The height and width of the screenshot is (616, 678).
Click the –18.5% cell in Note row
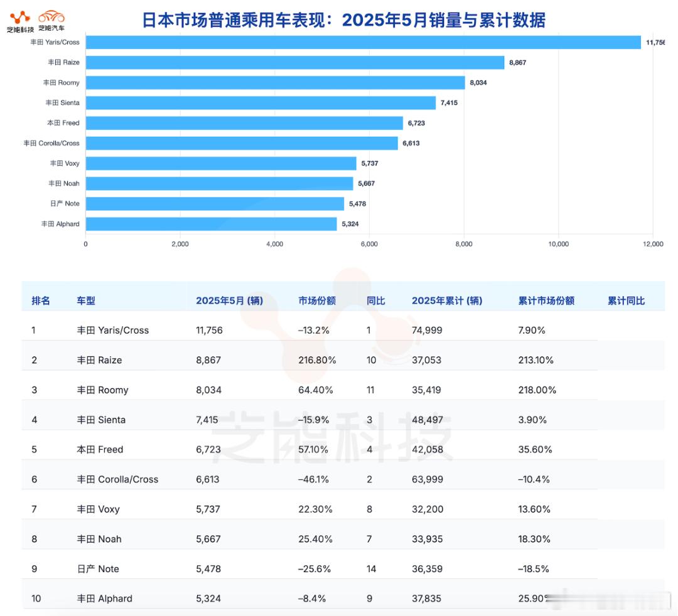(534, 569)
